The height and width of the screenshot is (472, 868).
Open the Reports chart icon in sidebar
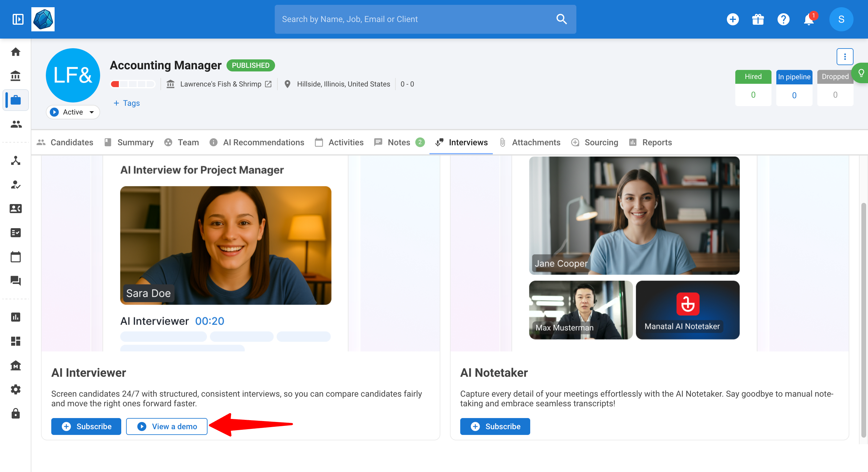15,317
